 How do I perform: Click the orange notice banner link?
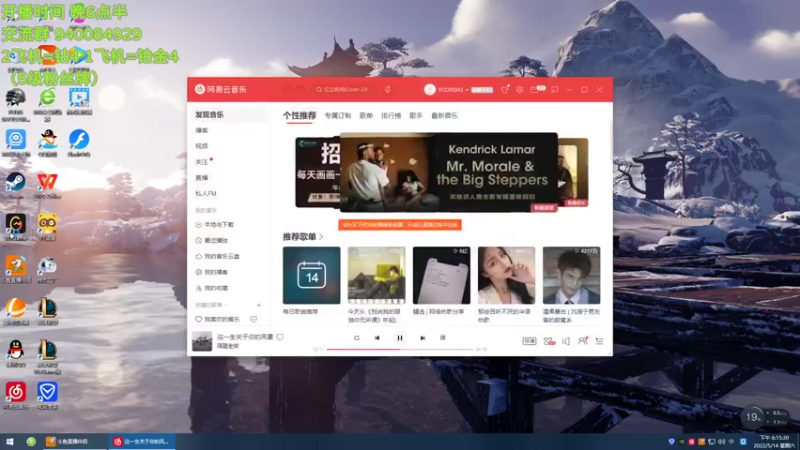pos(399,224)
